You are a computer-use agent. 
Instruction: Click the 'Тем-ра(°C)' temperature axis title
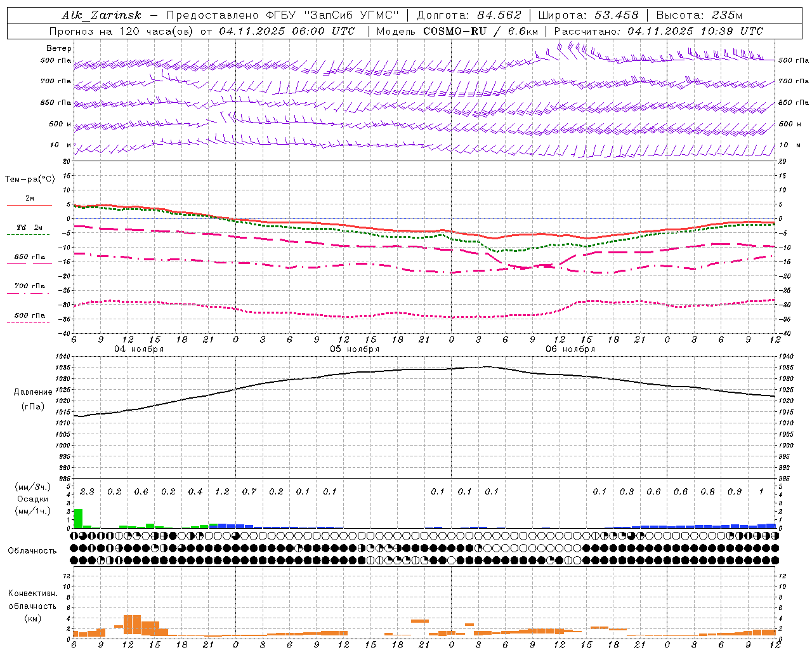[x=30, y=180]
